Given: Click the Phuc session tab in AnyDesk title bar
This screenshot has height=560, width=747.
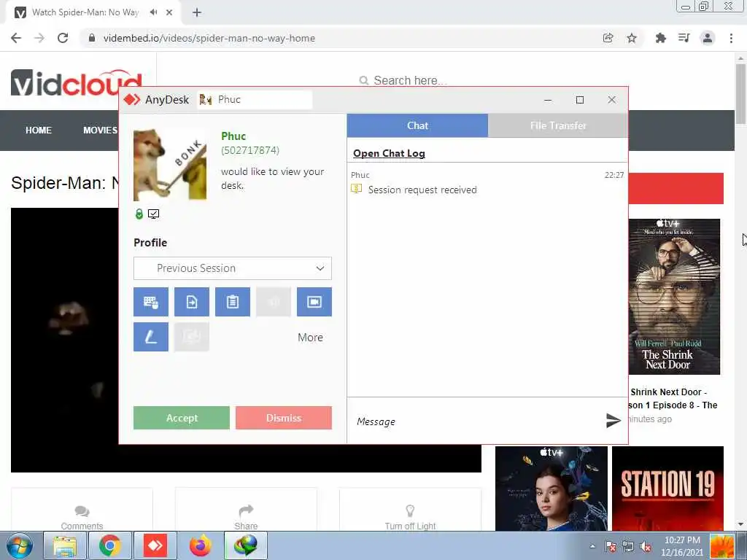Looking at the screenshot, I should point(255,99).
